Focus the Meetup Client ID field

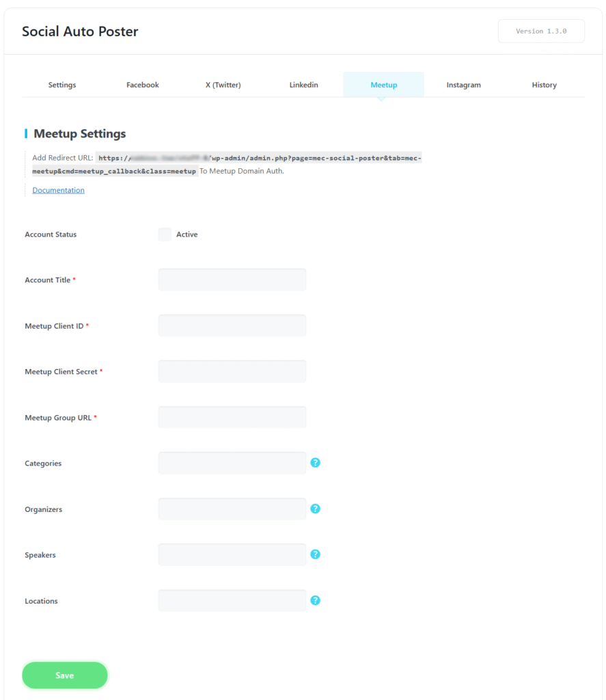click(232, 325)
